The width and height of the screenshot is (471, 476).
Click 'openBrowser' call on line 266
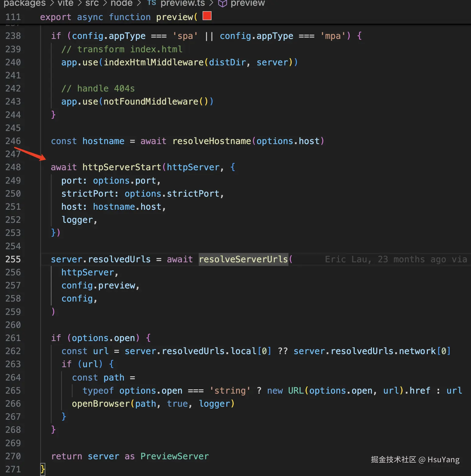pyautogui.click(x=101, y=404)
